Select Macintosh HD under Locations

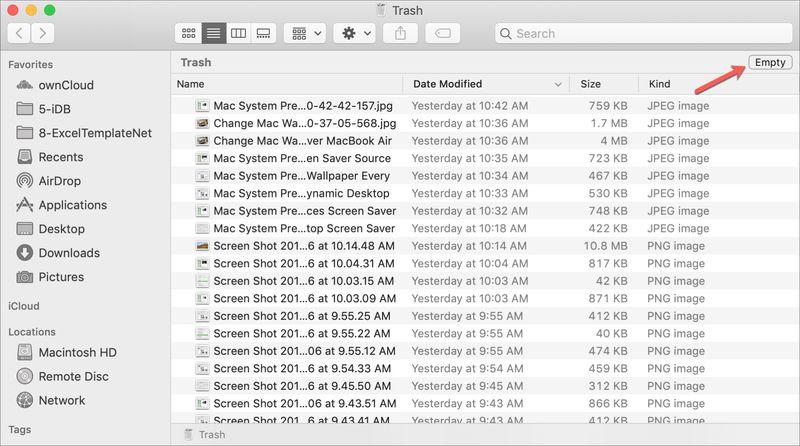coord(66,353)
